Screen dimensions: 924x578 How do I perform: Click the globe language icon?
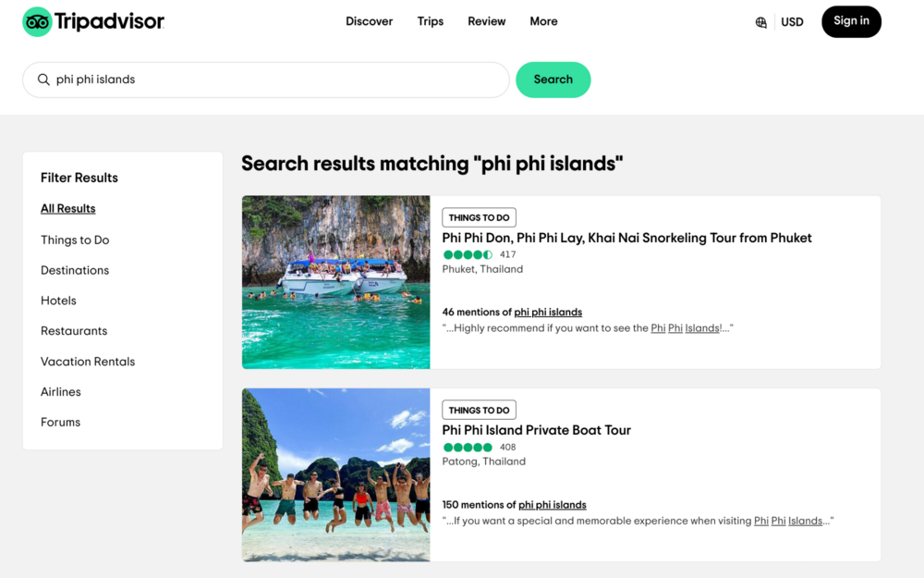[760, 22]
